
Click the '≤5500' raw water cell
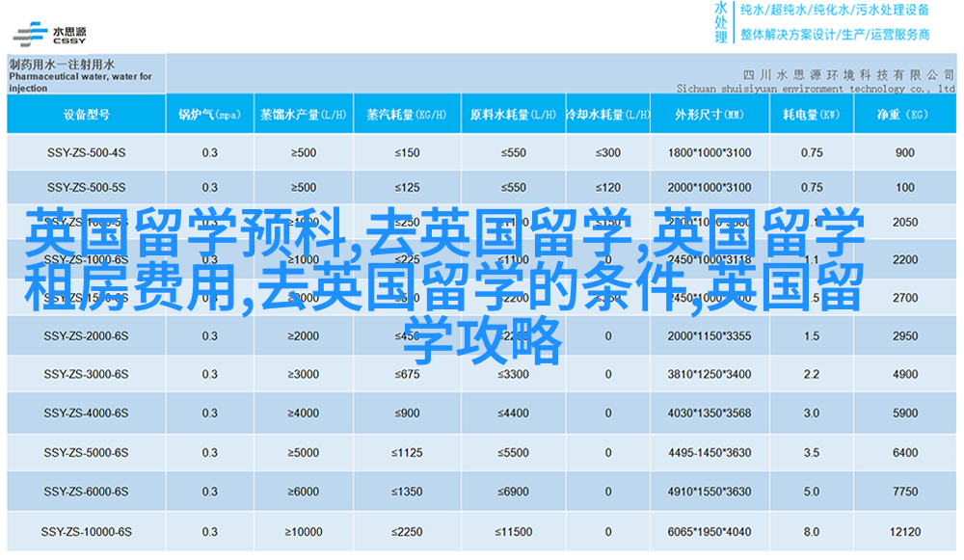coord(514,453)
